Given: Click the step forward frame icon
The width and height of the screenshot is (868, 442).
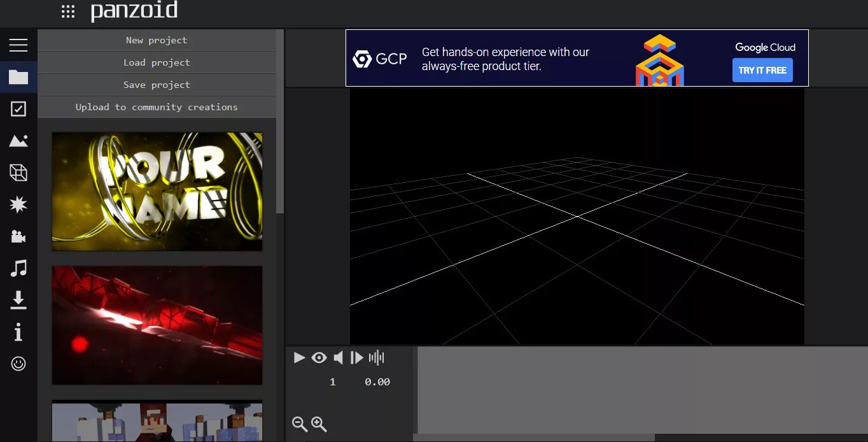Looking at the screenshot, I should [x=357, y=357].
